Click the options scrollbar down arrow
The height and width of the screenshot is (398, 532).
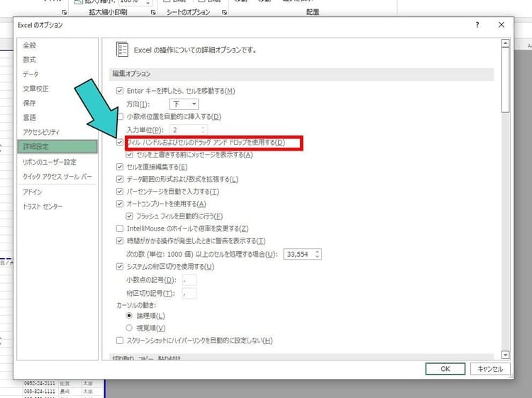click(505, 355)
